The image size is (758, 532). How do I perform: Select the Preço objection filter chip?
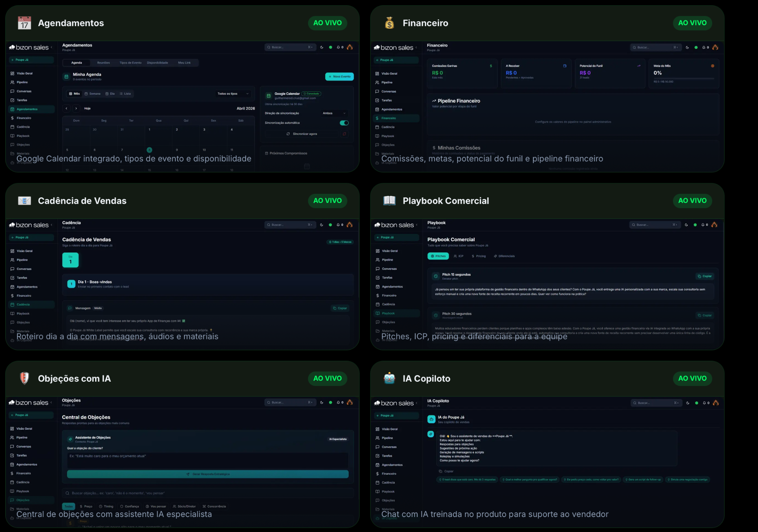pos(86,506)
